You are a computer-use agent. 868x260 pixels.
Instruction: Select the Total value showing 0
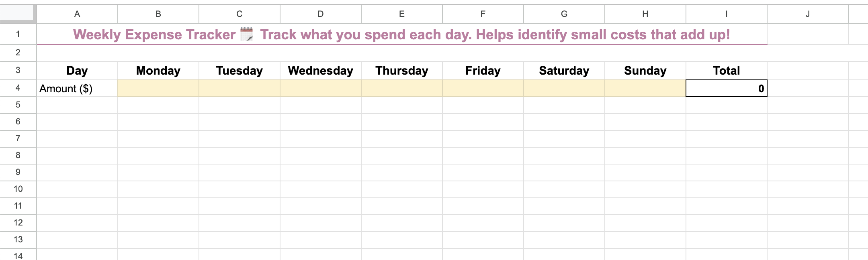coord(726,88)
